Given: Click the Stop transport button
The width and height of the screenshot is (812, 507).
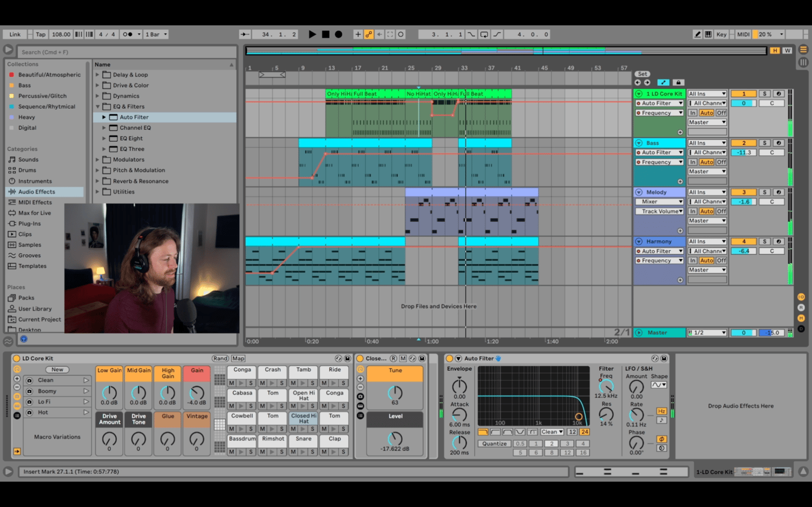Looking at the screenshot, I should [x=325, y=34].
